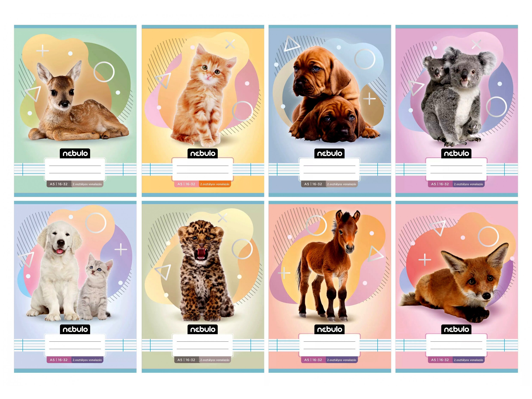Select the fawn deer notebook cover

point(75,111)
